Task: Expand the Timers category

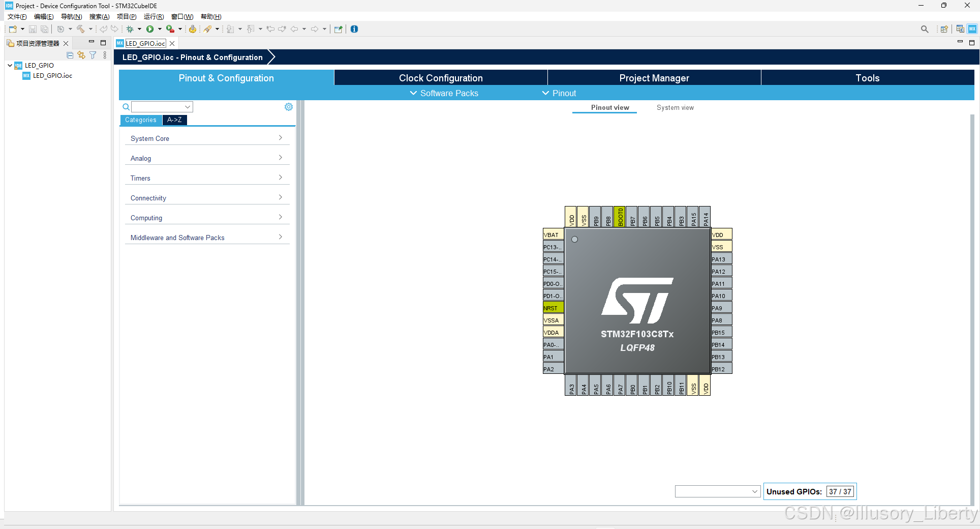Action: (207, 178)
